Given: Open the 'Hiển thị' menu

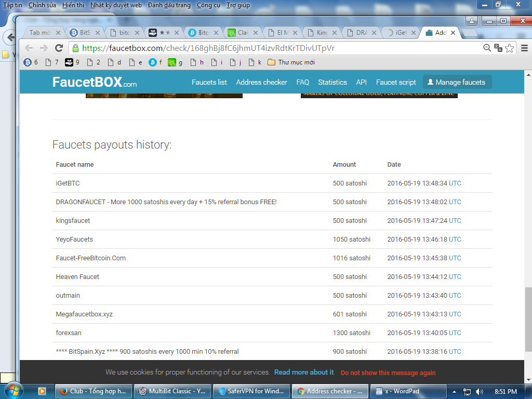Looking at the screenshot, I should pos(73,5).
